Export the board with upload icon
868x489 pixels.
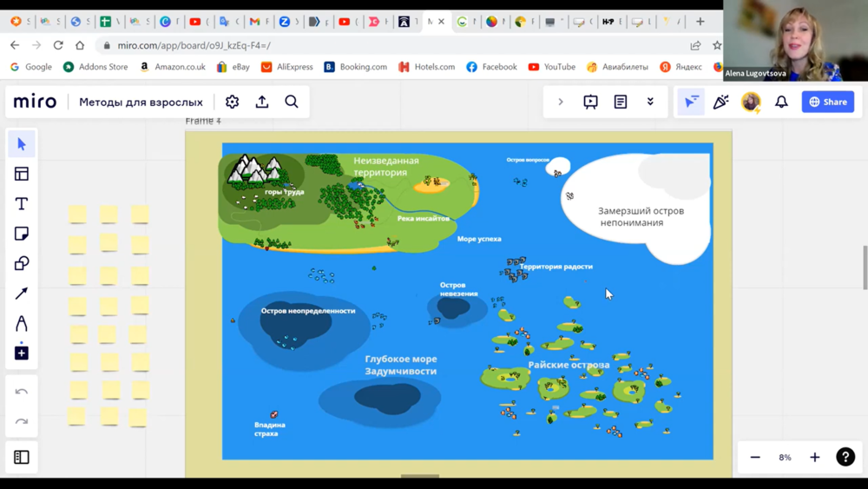pos(262,102)
